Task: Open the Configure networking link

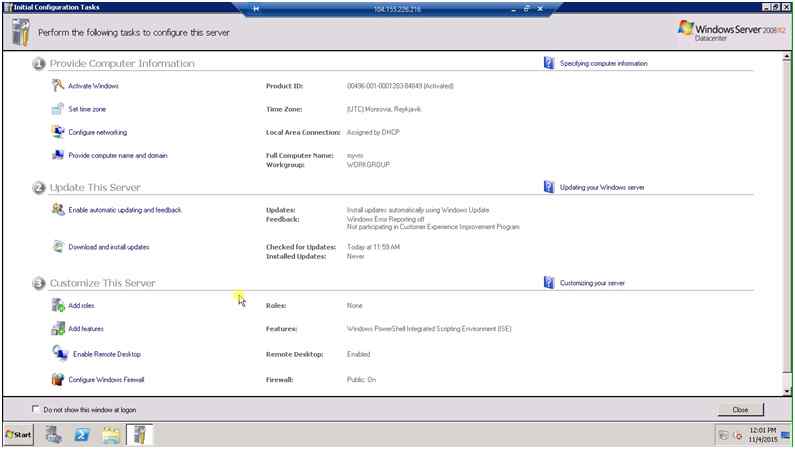Action: pyautogui.click(x=98, y=132)
